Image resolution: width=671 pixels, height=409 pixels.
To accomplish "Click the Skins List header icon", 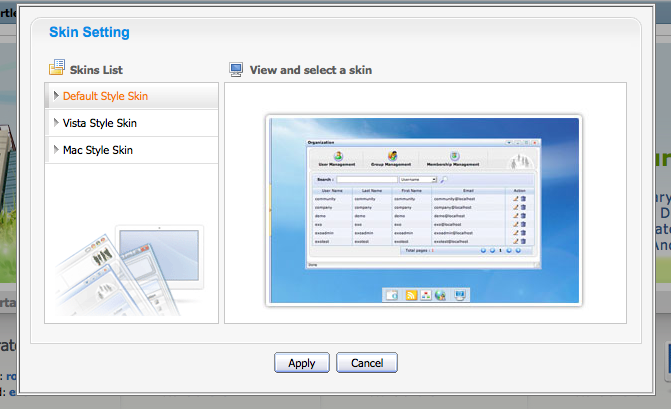I will pyautogui.click(x=57, y=69).
